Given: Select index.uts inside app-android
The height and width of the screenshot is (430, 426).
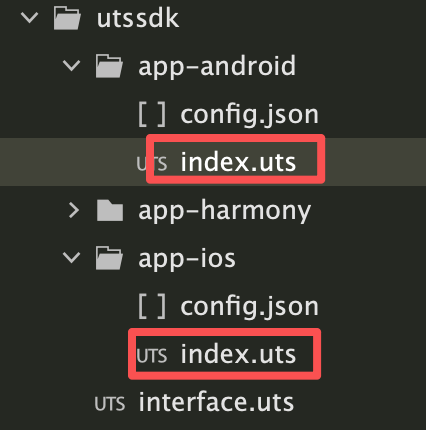Looking at the screenshot, I should point(238,162).
